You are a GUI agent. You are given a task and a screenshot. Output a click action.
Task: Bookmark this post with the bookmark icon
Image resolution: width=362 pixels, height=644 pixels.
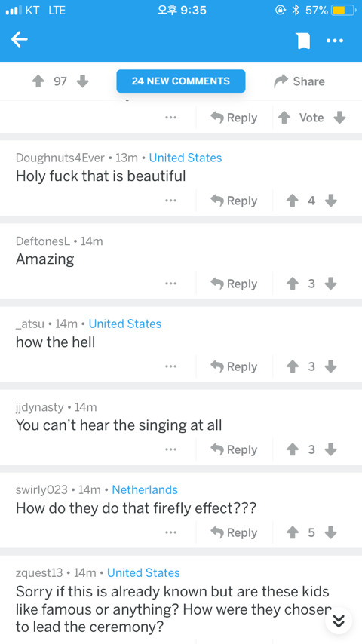[303, 41]
